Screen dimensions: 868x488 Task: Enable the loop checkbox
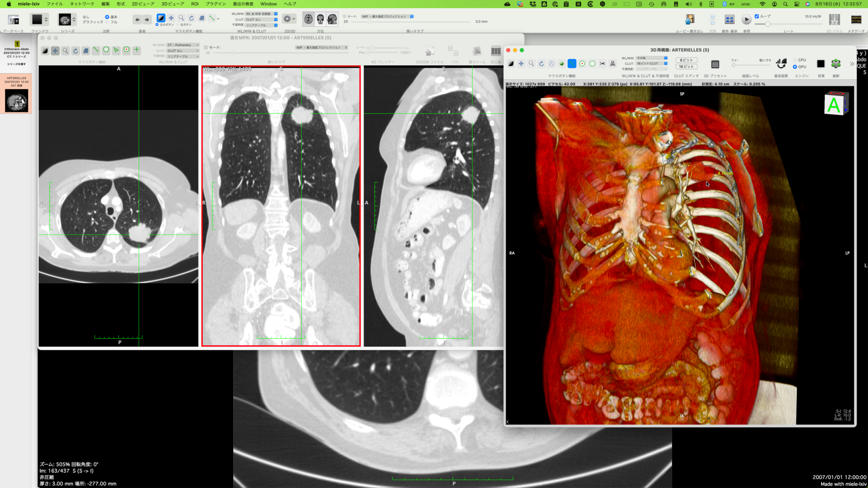point(757,16)
